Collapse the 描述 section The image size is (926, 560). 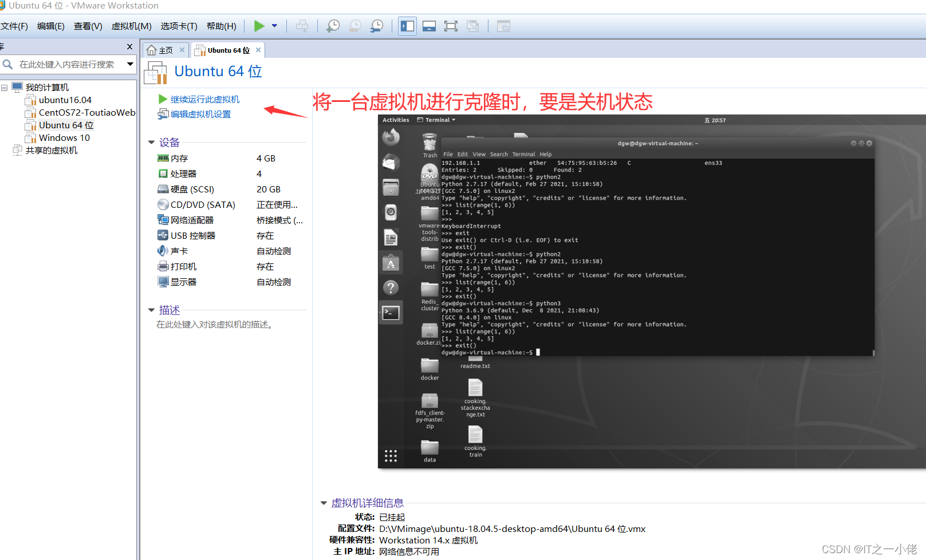click(x=152, y=310)
